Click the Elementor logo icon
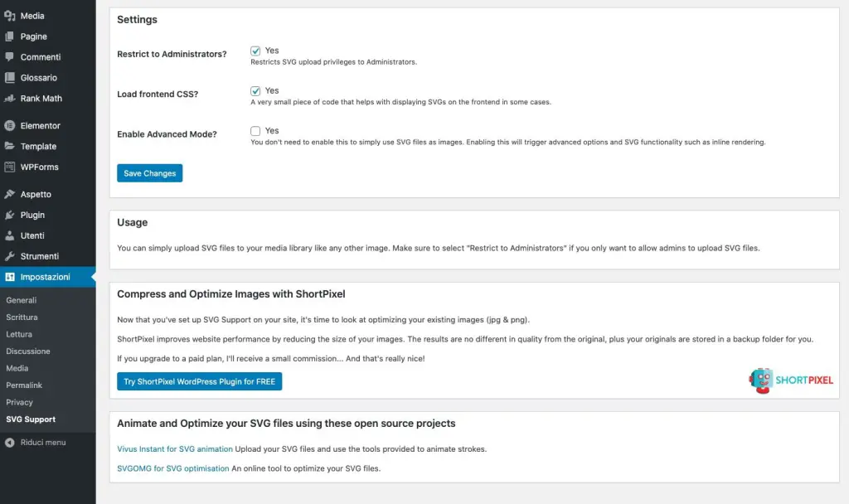The height and width of the screenshot is (504, 849). click(x=10, y=126)
